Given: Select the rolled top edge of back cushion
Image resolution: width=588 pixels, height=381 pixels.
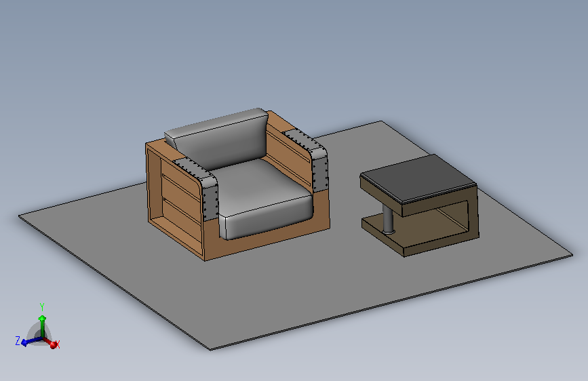Looking at the screenshot, I should point(218,123).
